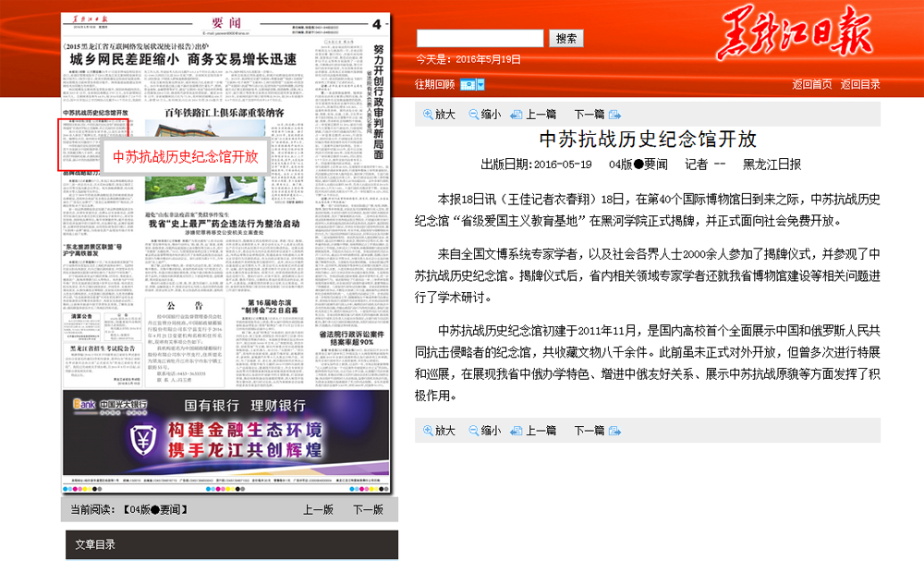Click the 搜索 search button
Viewport: 924px width, 561px height.
[566, 38]
